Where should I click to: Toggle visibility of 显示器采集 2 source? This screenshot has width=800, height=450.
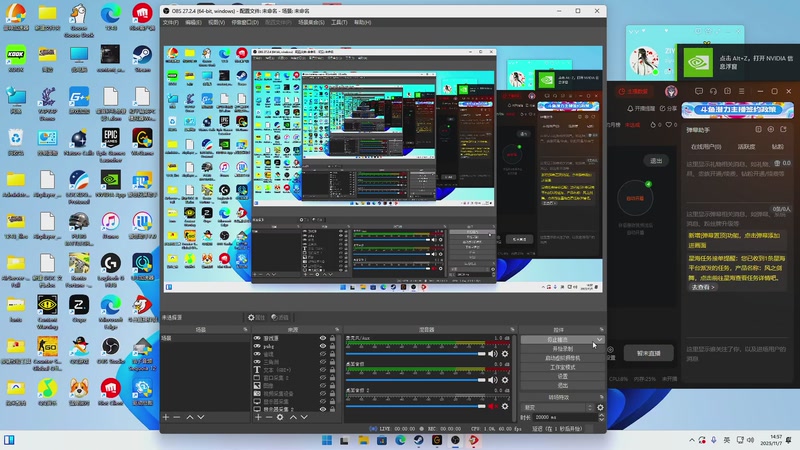[322, 409]
